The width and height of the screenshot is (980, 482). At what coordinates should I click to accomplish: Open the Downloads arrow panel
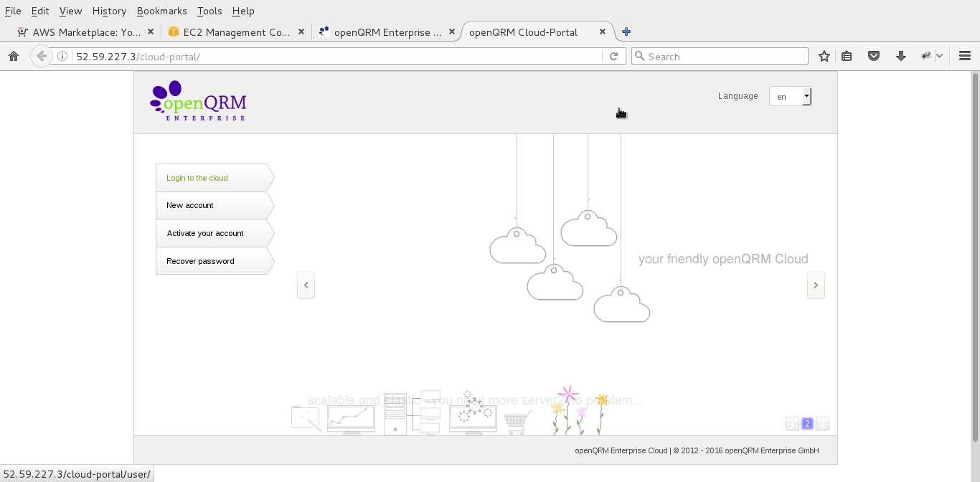(x=901, y=56)
